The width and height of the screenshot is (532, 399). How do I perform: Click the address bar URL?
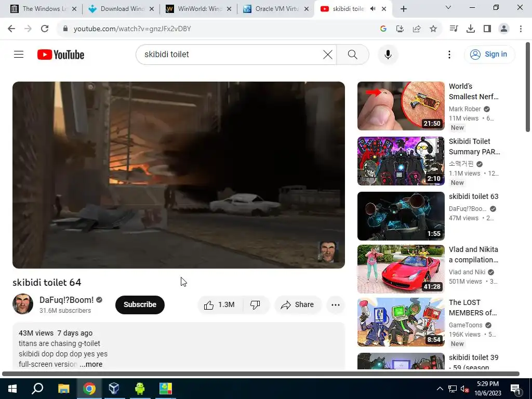(132, 29)
